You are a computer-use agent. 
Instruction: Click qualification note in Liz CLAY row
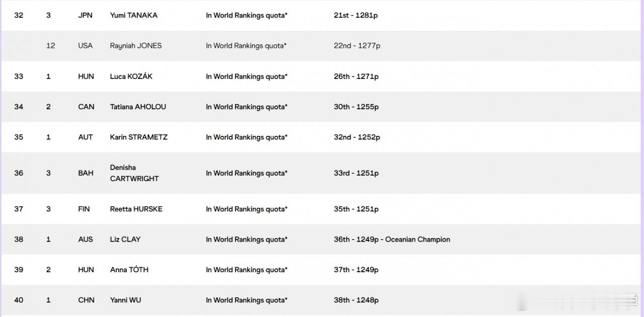247,240
